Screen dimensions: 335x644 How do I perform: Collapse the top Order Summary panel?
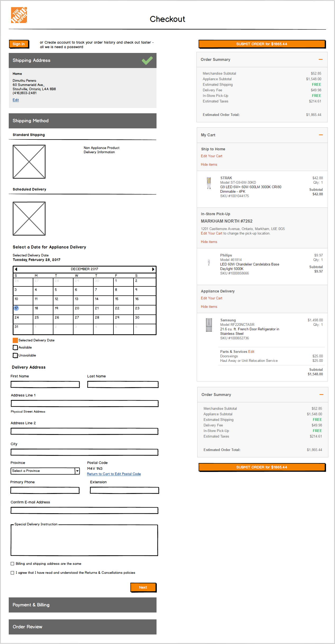tap(321, 60)
